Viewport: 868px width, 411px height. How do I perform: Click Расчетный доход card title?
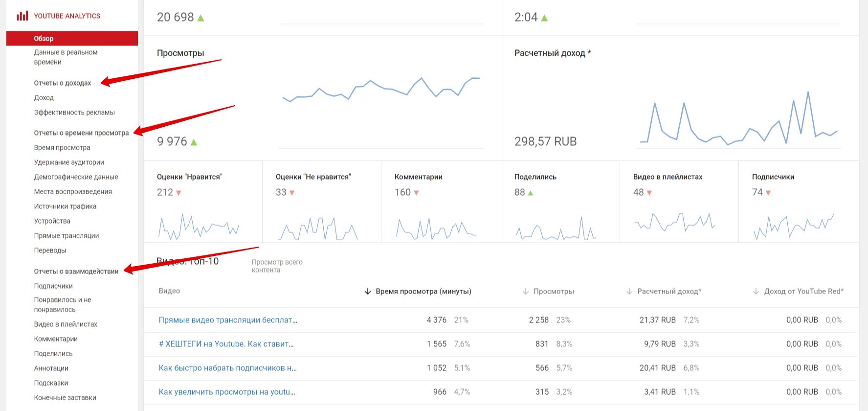coord(553,53)
